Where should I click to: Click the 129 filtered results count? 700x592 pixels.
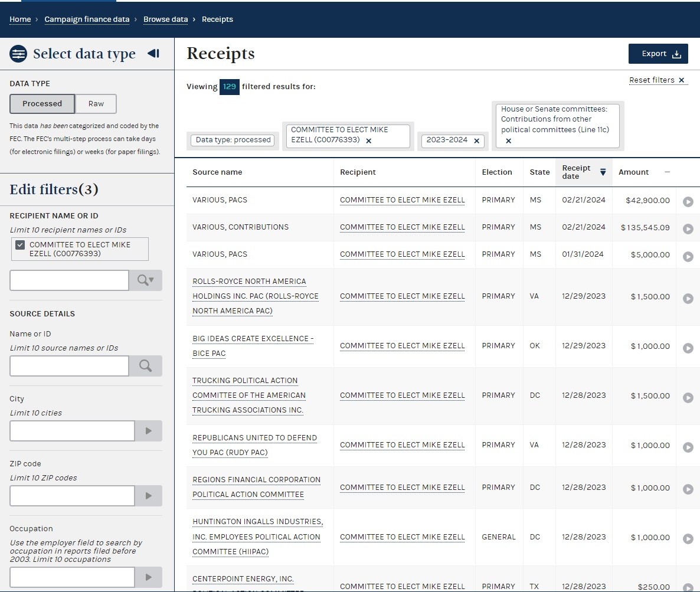[230, 87]
